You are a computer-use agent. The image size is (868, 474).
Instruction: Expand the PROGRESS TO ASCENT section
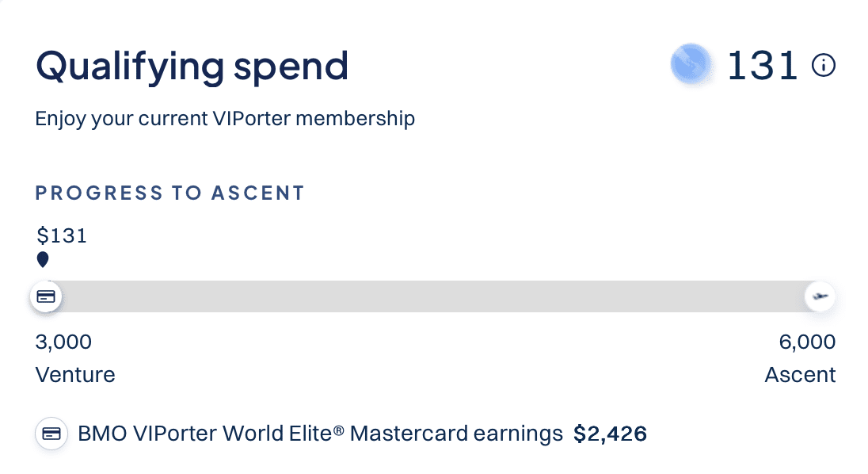coord(169,193)
